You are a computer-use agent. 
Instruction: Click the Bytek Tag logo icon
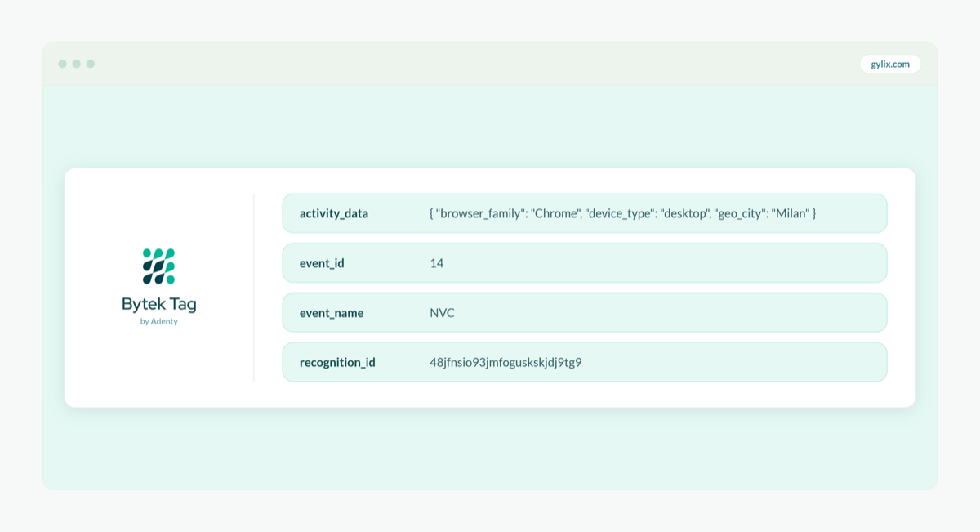click(159, 266)
